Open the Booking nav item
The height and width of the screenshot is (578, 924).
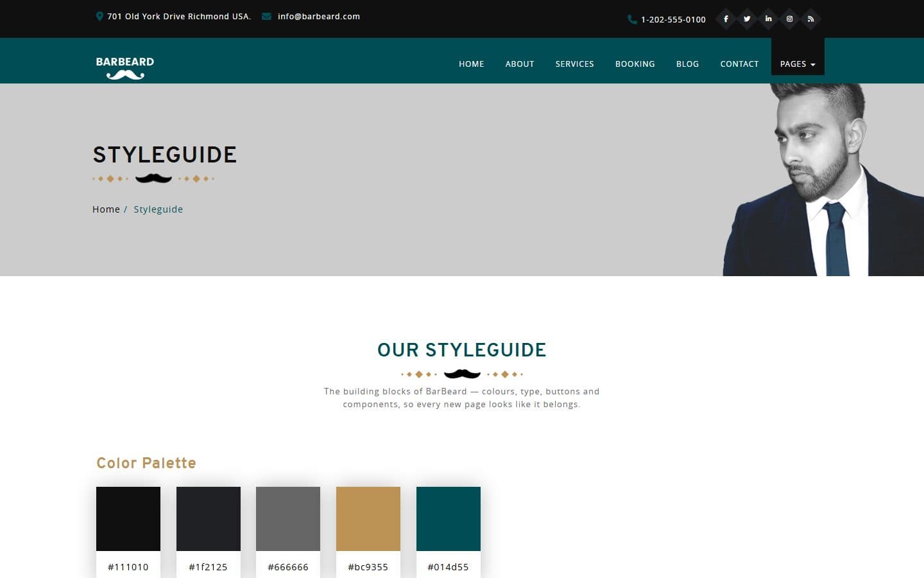[x=635, y=64]
